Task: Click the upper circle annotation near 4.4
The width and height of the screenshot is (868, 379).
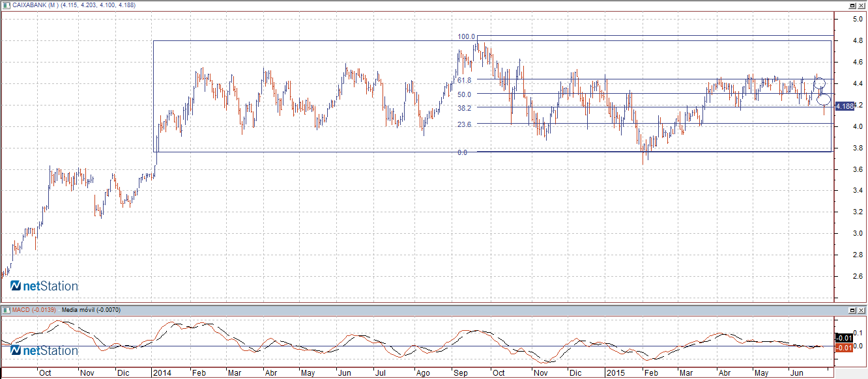Action: (820, 83)
